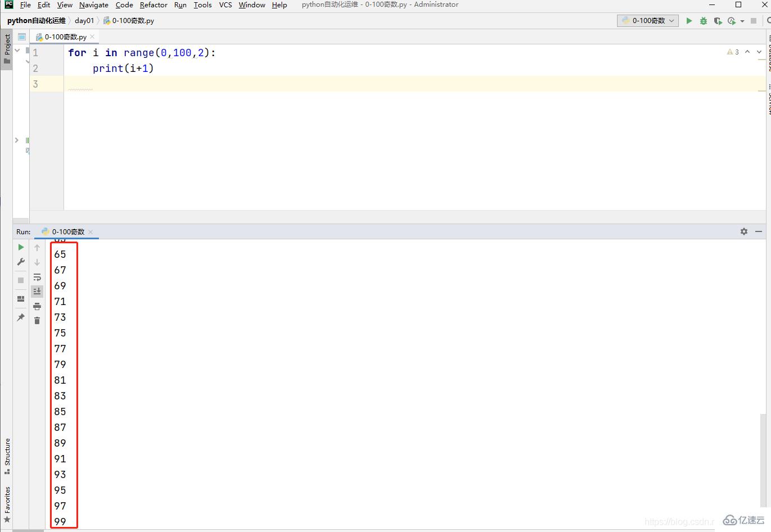The height and width of the screenshot is (532, 771).
Task: Open the VCS menu
Action: pos(225,5)
